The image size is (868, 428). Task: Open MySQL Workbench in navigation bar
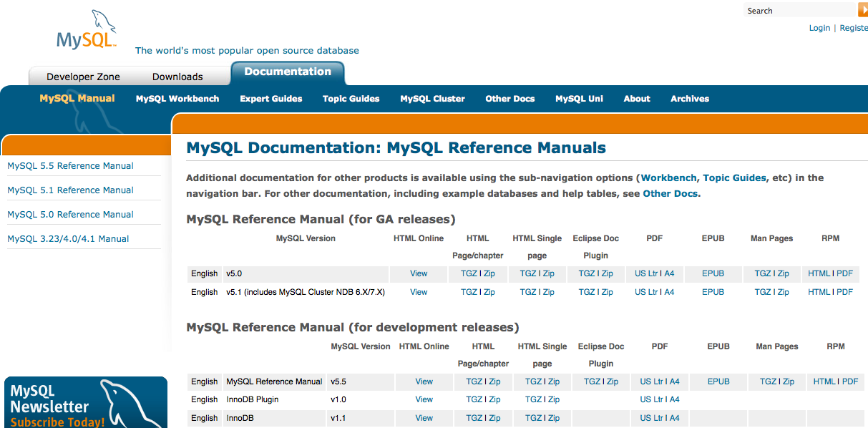click(177, 99)
